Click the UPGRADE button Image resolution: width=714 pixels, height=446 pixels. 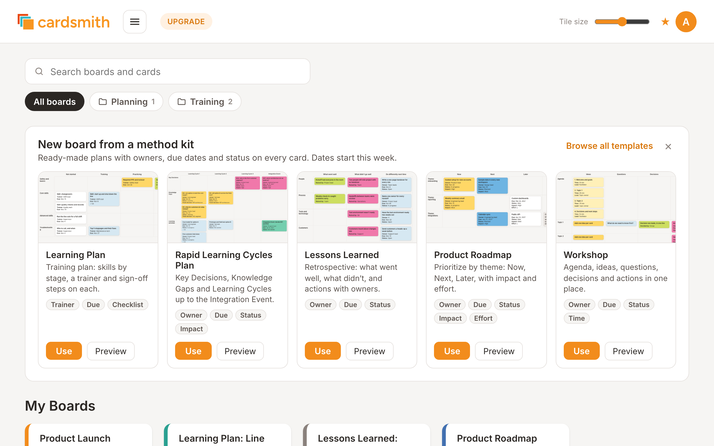[x=186, y=21]
